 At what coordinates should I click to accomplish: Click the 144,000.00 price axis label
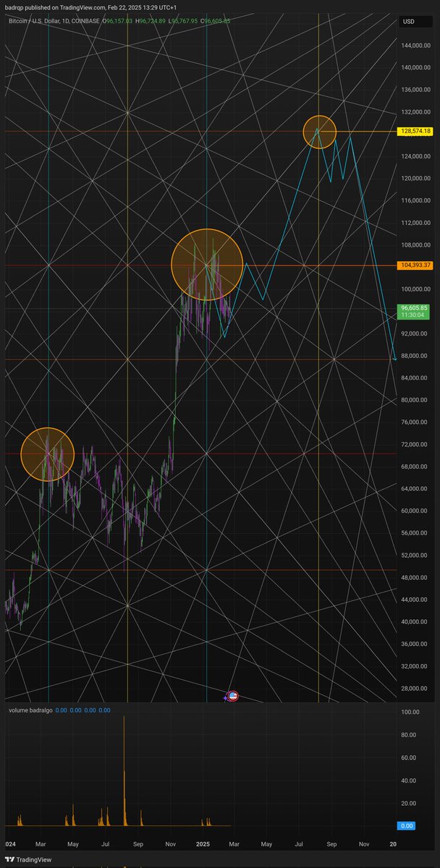point(415,45)
